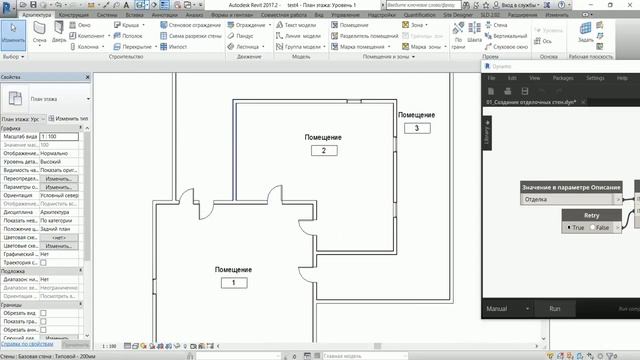The width and height of the screenshot is (640, 360).
Task: Open the Model Group (Группа модели) dropdown
Action: [324, 47]
